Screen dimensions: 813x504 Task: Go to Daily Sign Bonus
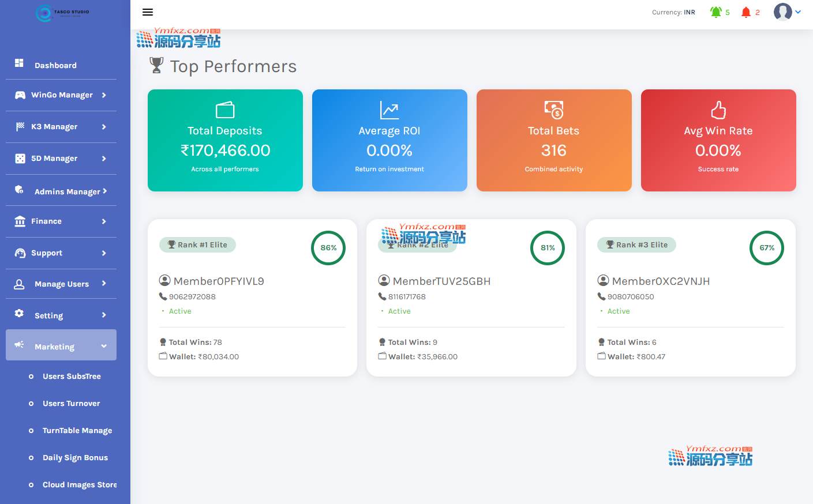[x=75, y=458]
